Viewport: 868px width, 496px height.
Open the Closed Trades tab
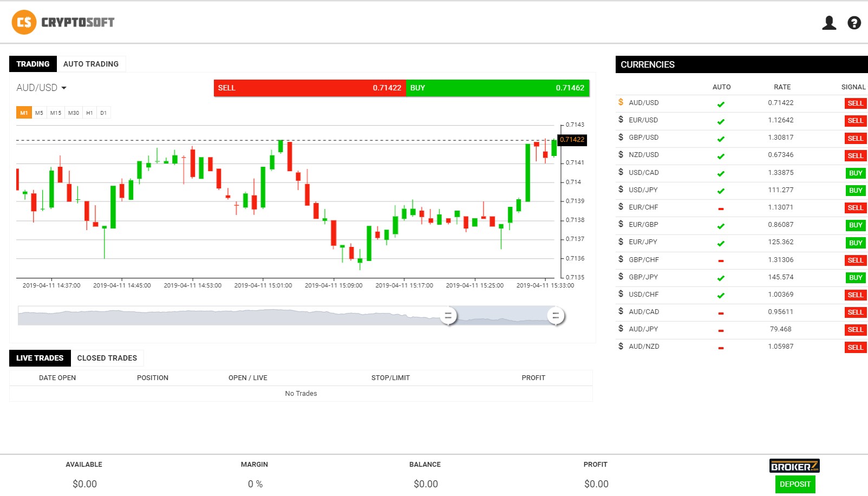click(107, 358)
